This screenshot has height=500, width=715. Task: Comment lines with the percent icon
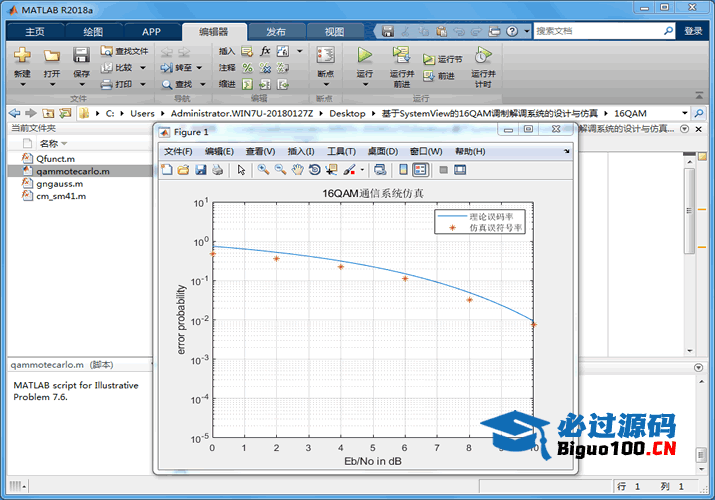point(247,68)
